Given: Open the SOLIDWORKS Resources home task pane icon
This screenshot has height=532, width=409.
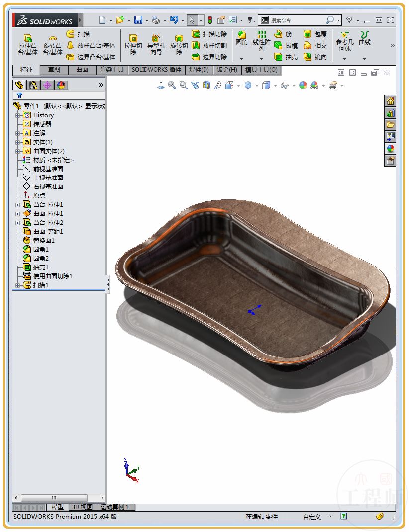Looking at the screenshot, I should tap(390, 101).
